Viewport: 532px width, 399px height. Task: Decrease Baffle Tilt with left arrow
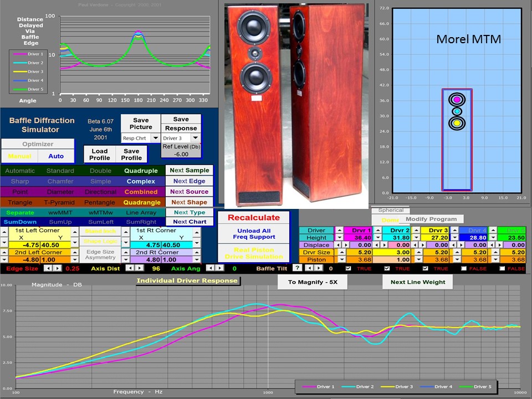(309, 268)
